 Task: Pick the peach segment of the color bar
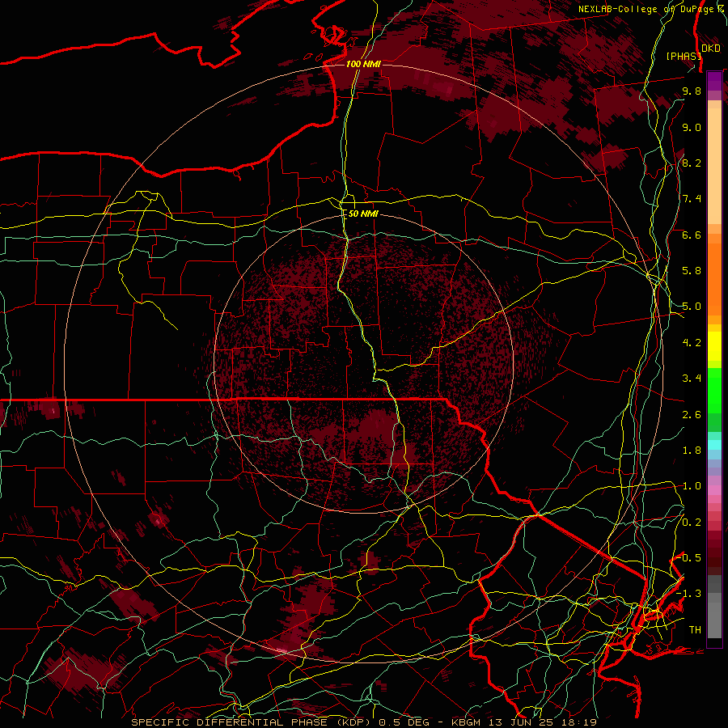[714, 166]
